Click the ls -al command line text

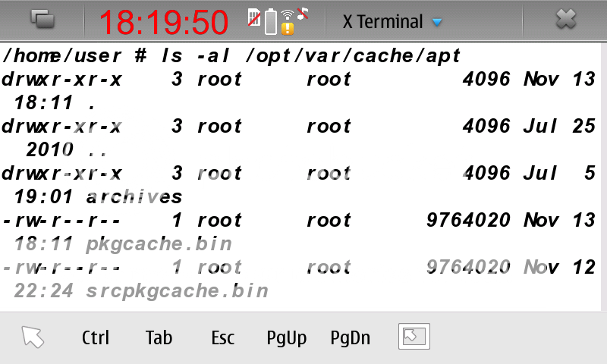click(231, 56)
